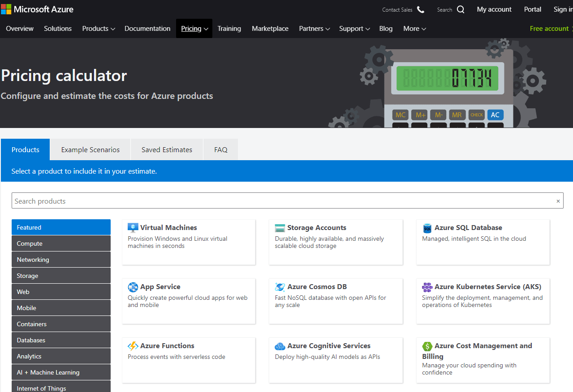Screen dimensions: 573x392
Task: Go to Overview in the navigation bar
Action: (20, 29)
